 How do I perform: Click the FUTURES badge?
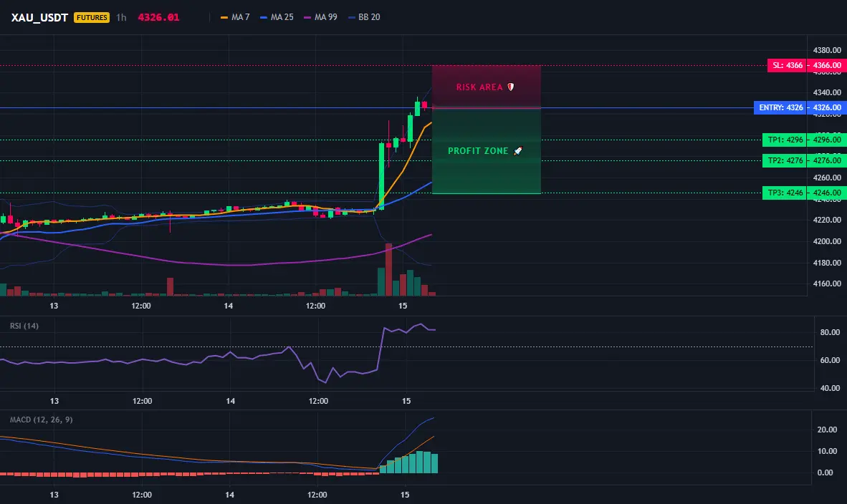click(x=92, y=17)
